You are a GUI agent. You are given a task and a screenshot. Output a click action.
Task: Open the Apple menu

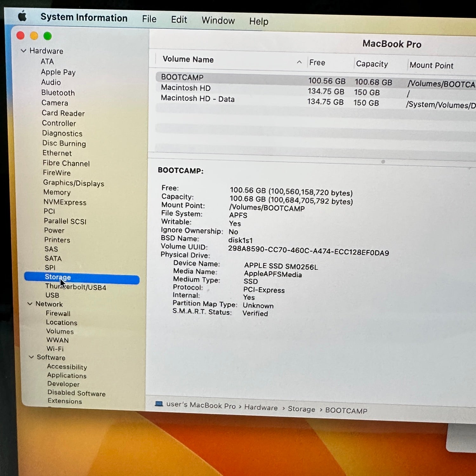pos(22,16)
